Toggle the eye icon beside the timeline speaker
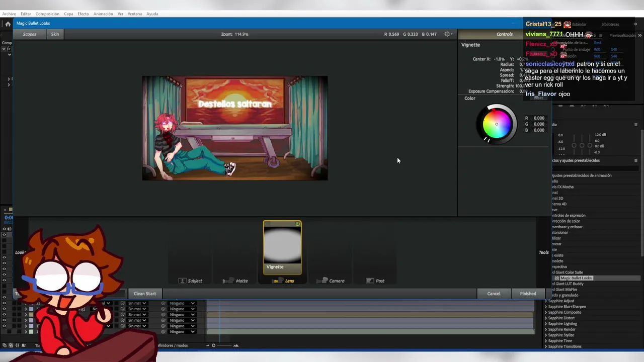The image size is (644, 362). click(x=4, y=229)
